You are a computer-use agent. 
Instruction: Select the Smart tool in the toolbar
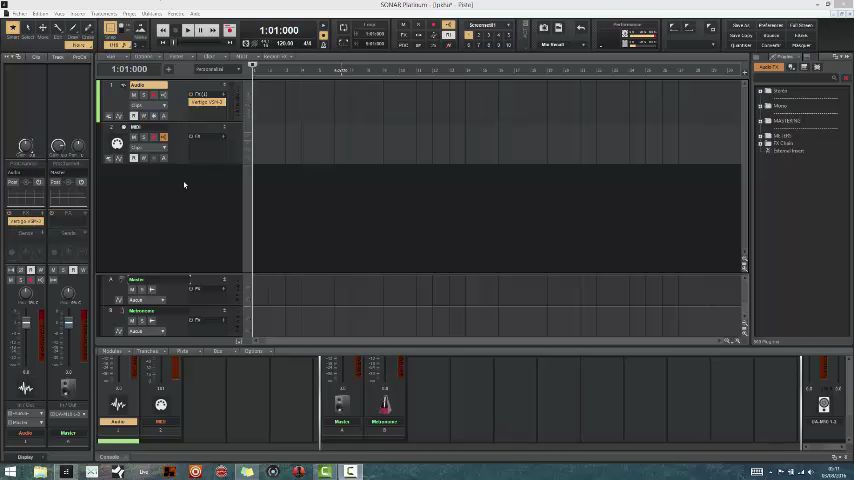[13, 30]
